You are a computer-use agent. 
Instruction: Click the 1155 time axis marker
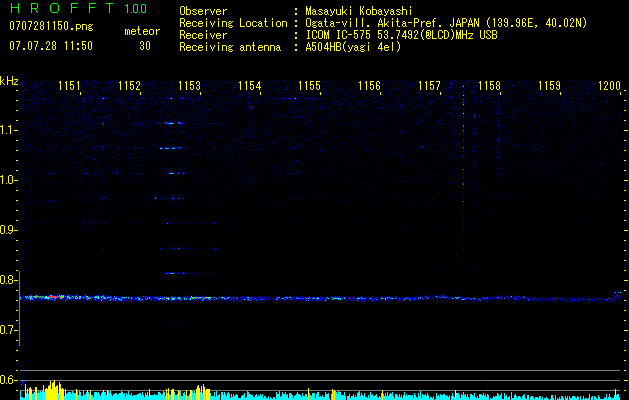[x=310, y=86]
